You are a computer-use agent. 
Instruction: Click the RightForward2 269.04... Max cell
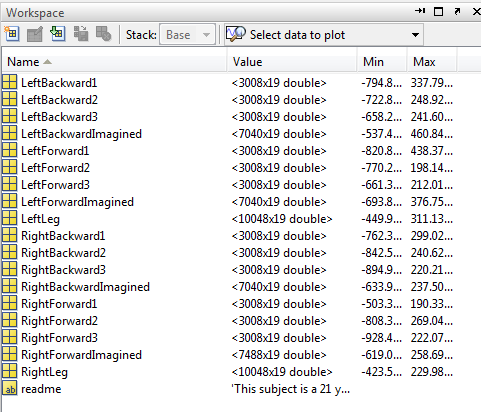pos(432,321)
